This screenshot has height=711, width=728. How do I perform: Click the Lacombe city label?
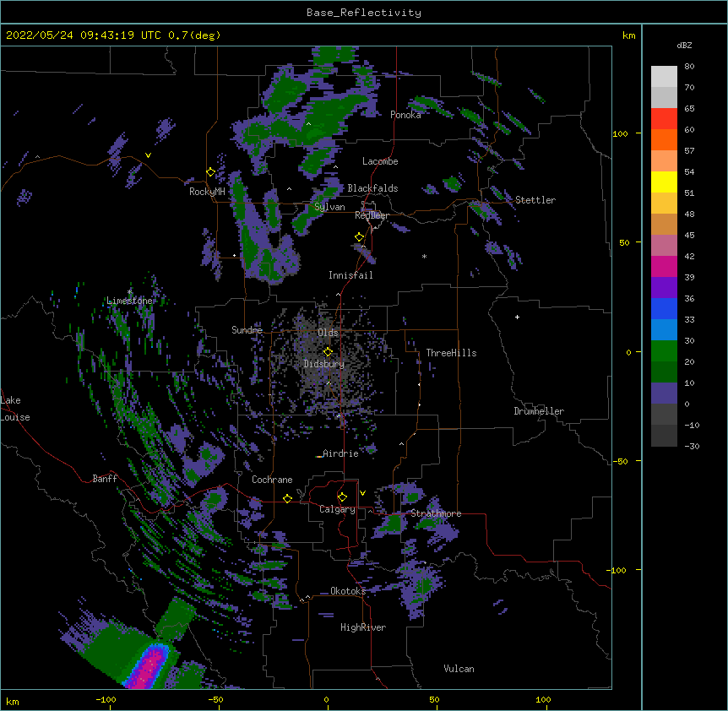tap(380, 161)
